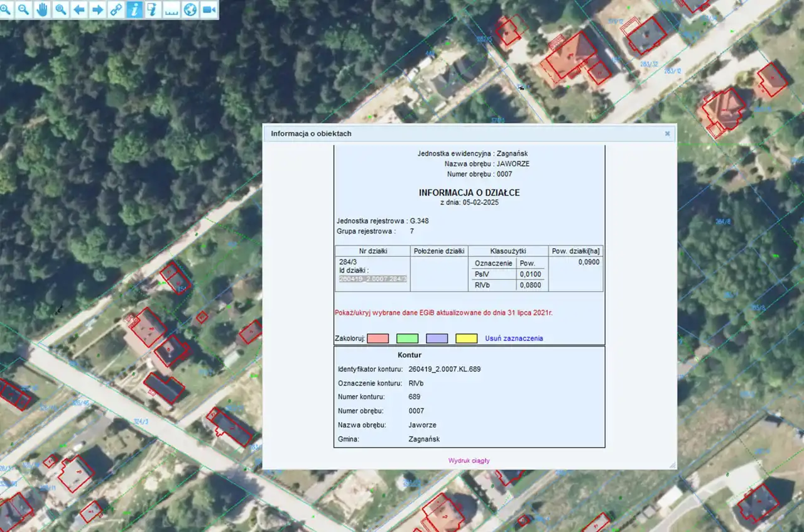Select the zoom out magnifier tool

tap(23, 9)
